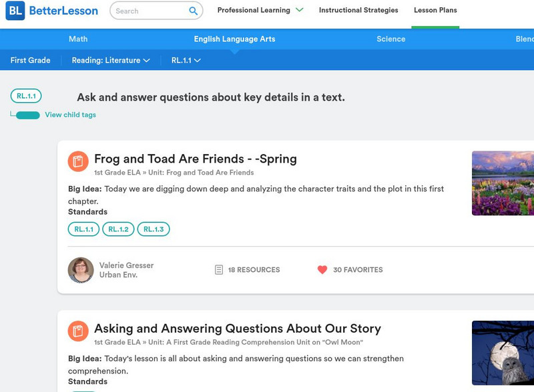Viewport: 534px width, 392px height.
Task: Open the Frog and Toad Are Friends lesson
Action: (x=195, y=159)
